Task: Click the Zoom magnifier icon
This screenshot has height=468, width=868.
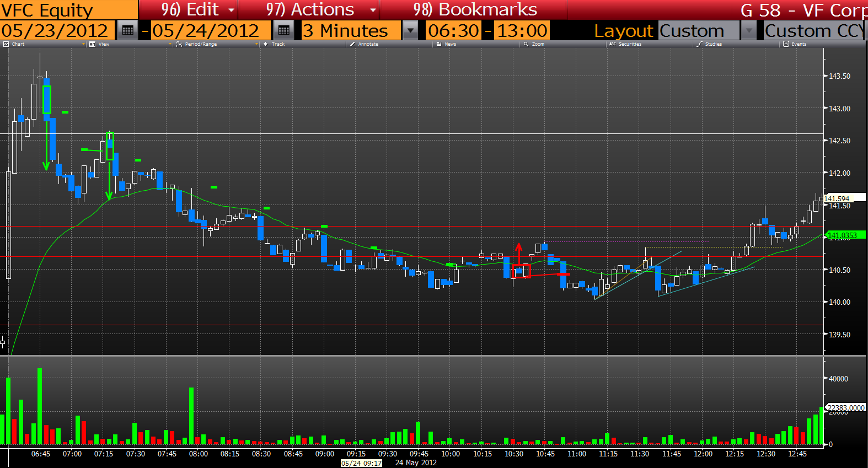Action: pyautogui.click(x=526, y=44)
